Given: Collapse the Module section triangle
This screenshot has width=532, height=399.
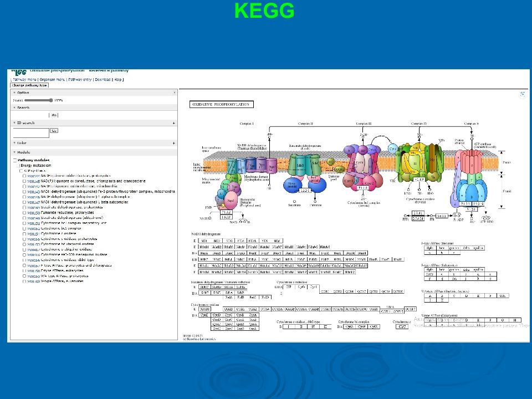Looking at the screenshot, I should (x=14, y=152).
